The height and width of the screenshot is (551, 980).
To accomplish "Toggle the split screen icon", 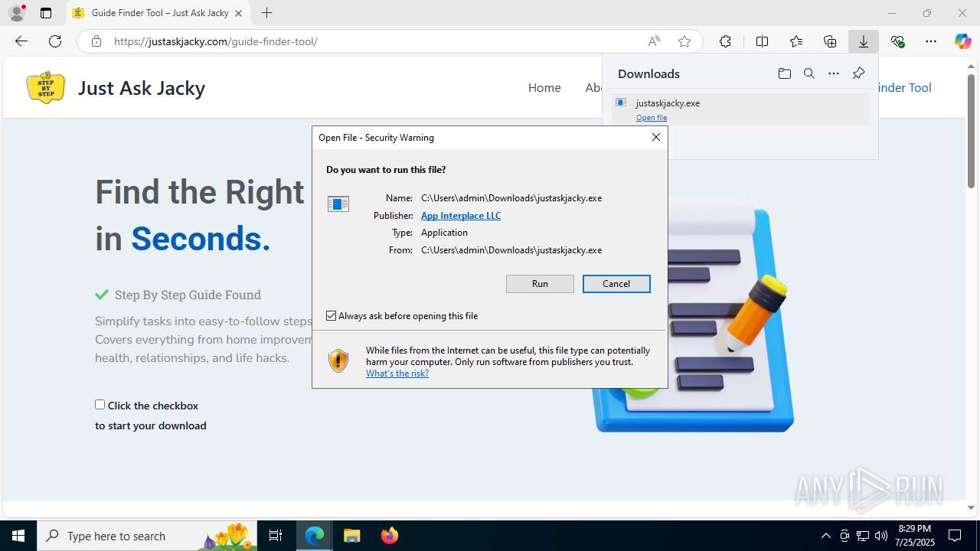I will coord(762,41).
